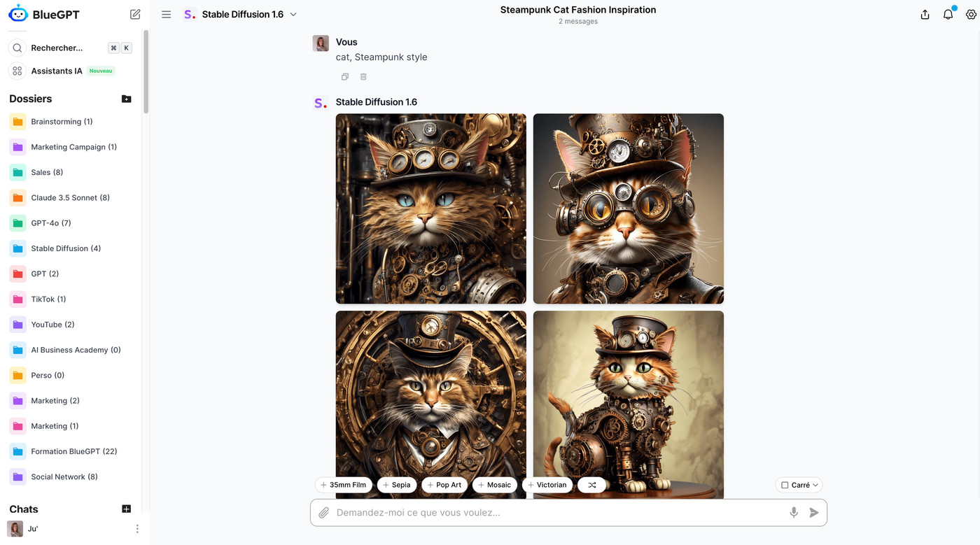Start a new chat with the compose icon
The image size is (980, 545).
point(134,14)
